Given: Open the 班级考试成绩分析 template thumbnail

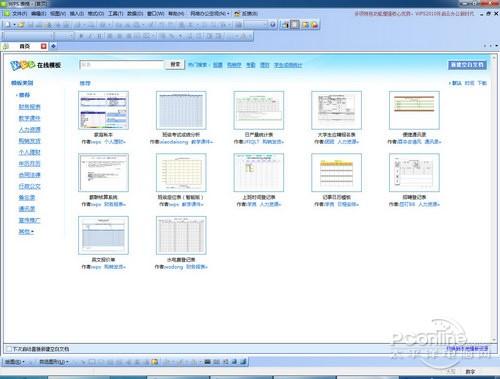Looking at the screenshot, I should (x=181, y=110).
